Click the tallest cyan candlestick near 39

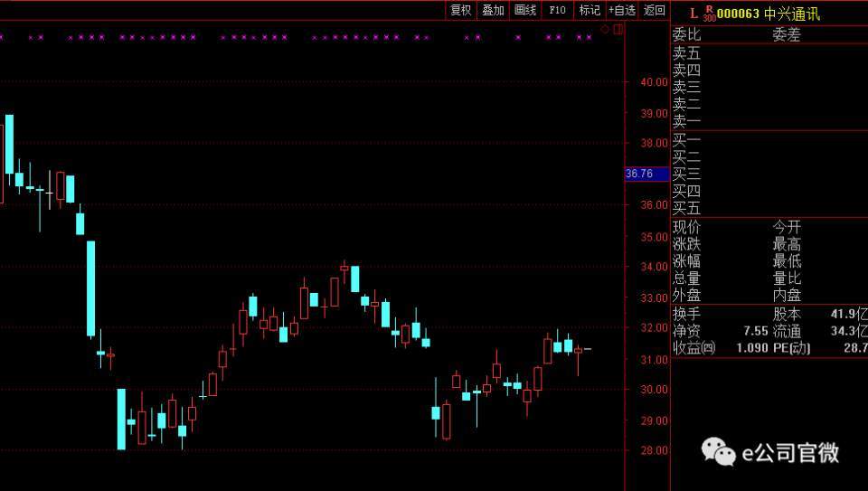point(9,144)
